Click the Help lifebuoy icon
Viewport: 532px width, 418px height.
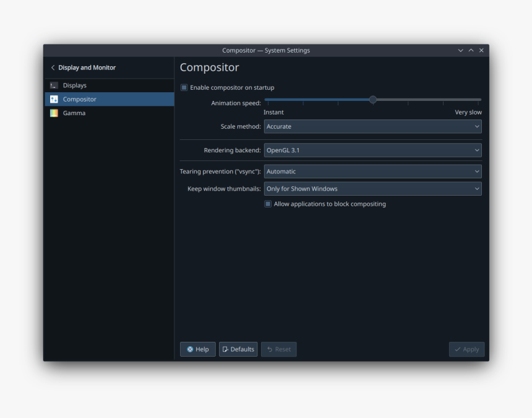coord(190,349)
